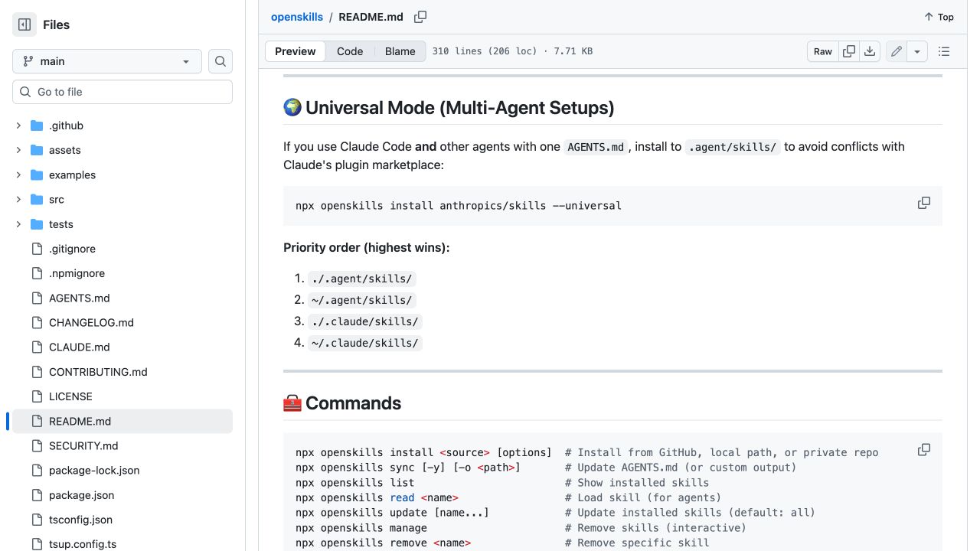
Task: Open the .github folder
Action: tap(66, 126)
